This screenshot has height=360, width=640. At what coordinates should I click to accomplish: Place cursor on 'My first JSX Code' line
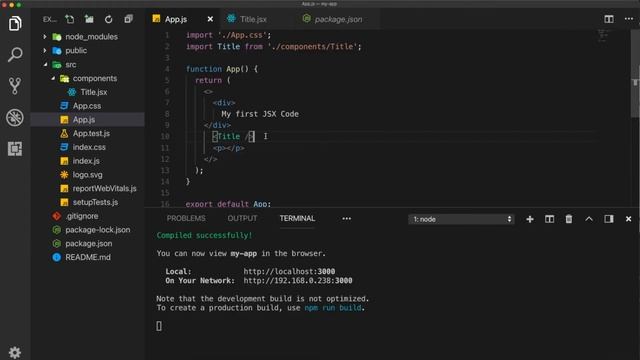coord(260,114)
